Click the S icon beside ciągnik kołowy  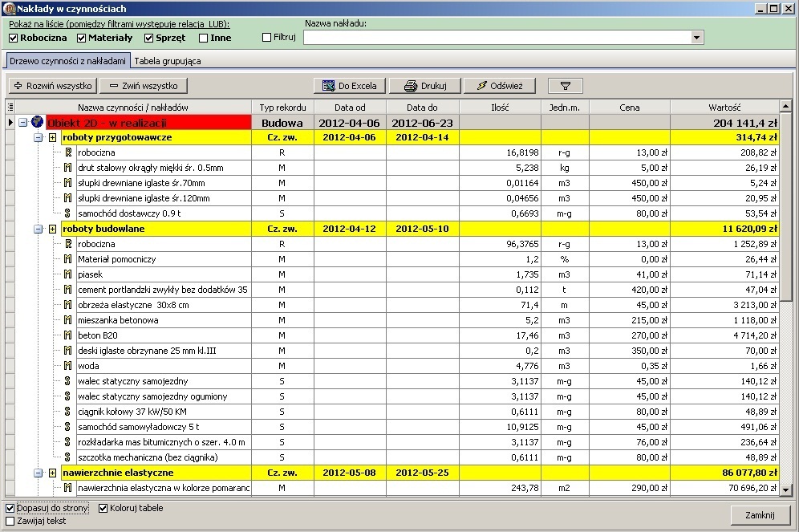point(67,412)
